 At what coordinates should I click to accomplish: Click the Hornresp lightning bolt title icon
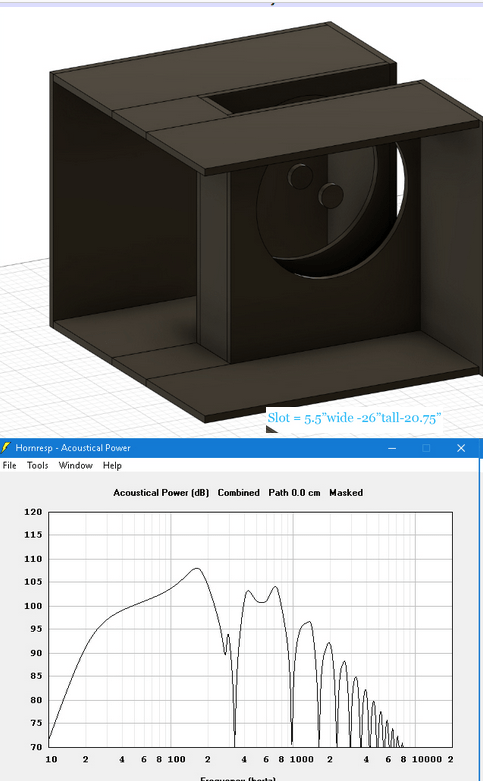point(5,447)
